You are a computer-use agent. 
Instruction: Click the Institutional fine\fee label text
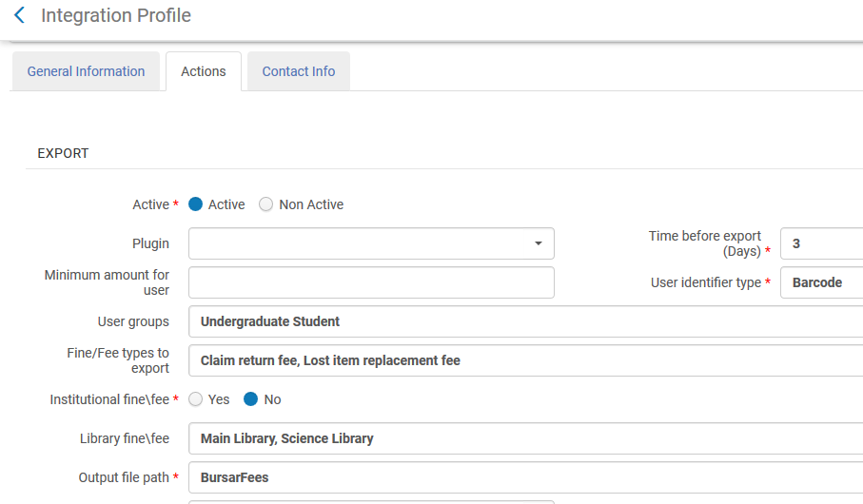tap(109, 399)
